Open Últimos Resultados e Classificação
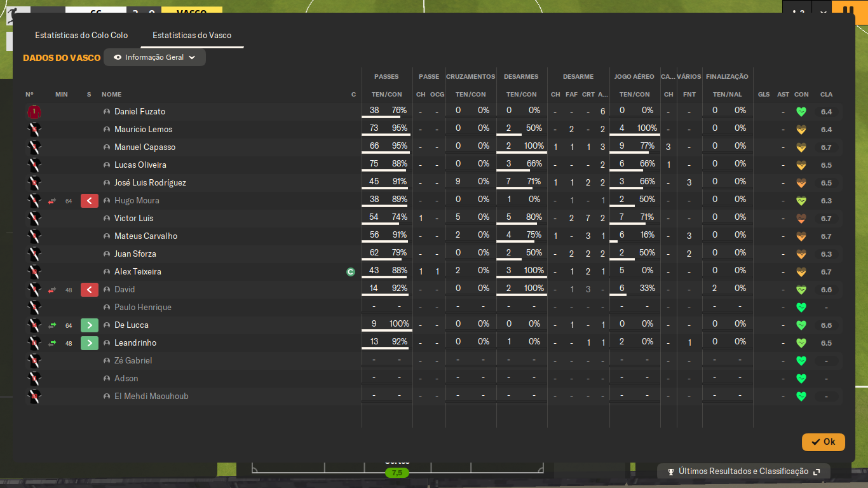Image resolution: width=868 pixels, height=488 pixels. [x=743, y=471]
